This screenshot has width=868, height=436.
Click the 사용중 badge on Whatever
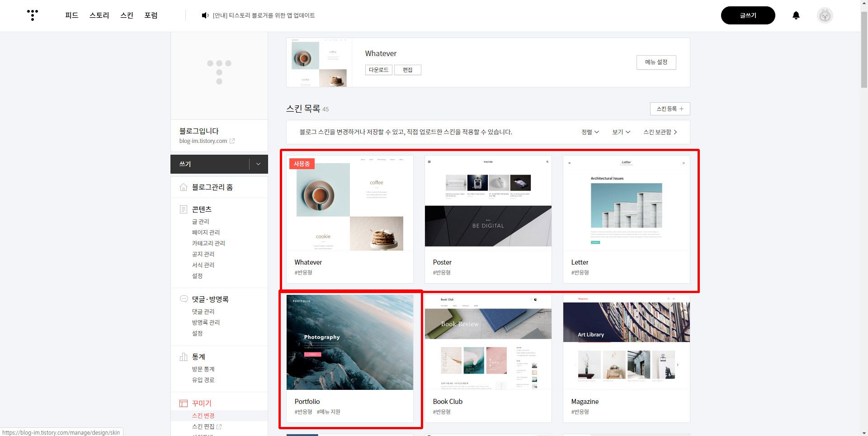click(x=302, y=164)
